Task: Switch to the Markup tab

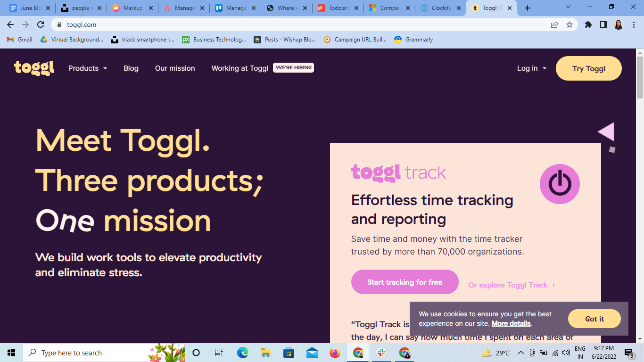Action: click(132, 8)
